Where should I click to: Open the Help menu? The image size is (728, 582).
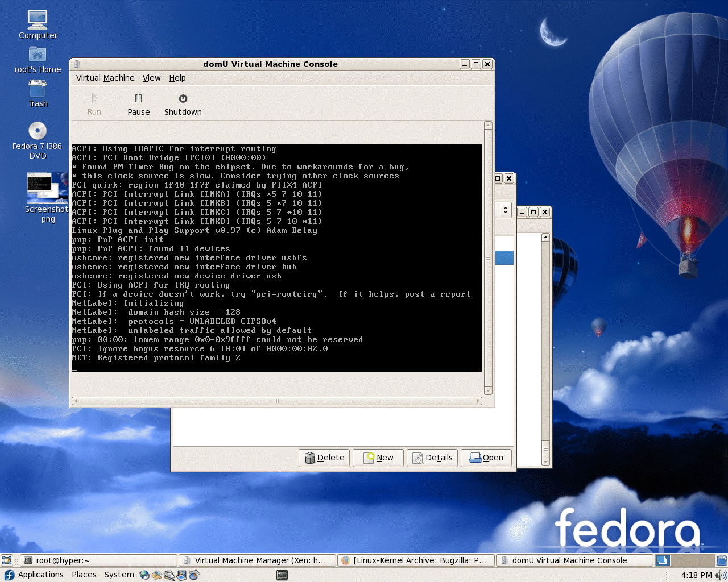pos(177,78)
